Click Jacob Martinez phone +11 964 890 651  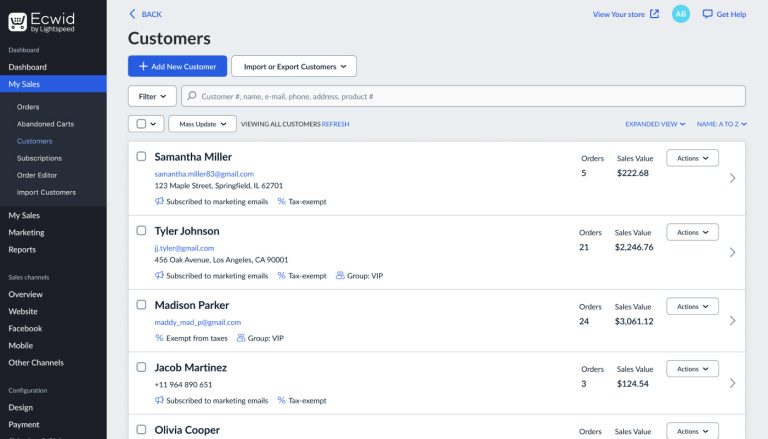pos(183,385)
